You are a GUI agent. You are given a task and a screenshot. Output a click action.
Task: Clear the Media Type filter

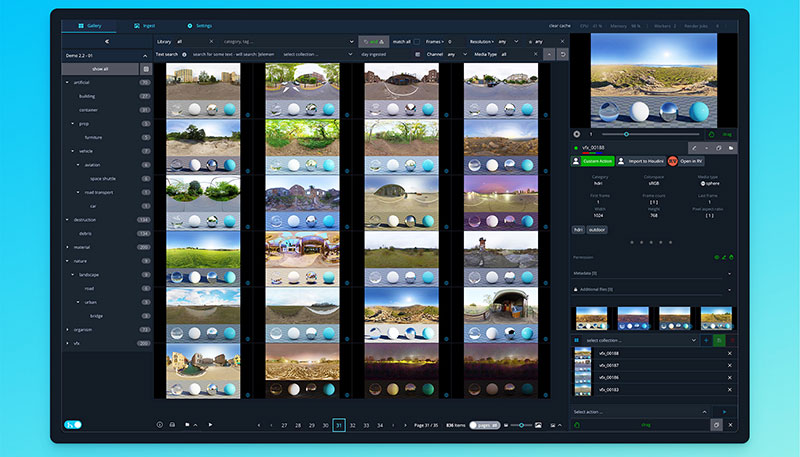click(535, 55)
